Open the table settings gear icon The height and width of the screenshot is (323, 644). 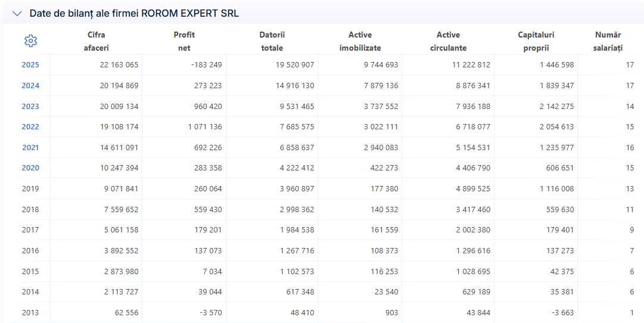pos(31,41)
